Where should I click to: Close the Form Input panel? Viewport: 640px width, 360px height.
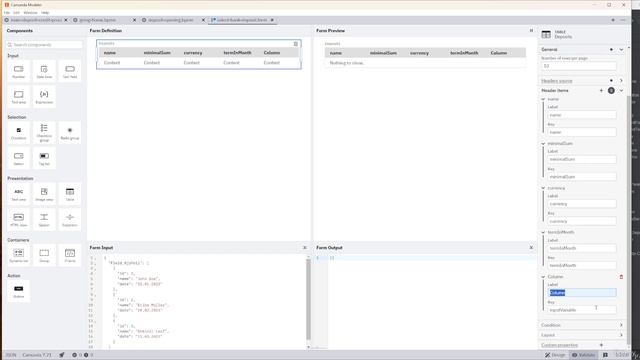(304, 248)
